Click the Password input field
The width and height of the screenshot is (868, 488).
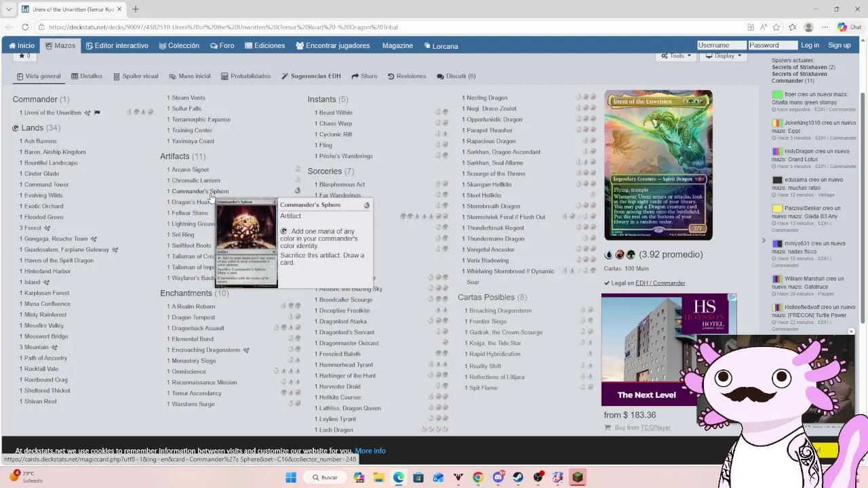tap(772, 45)
